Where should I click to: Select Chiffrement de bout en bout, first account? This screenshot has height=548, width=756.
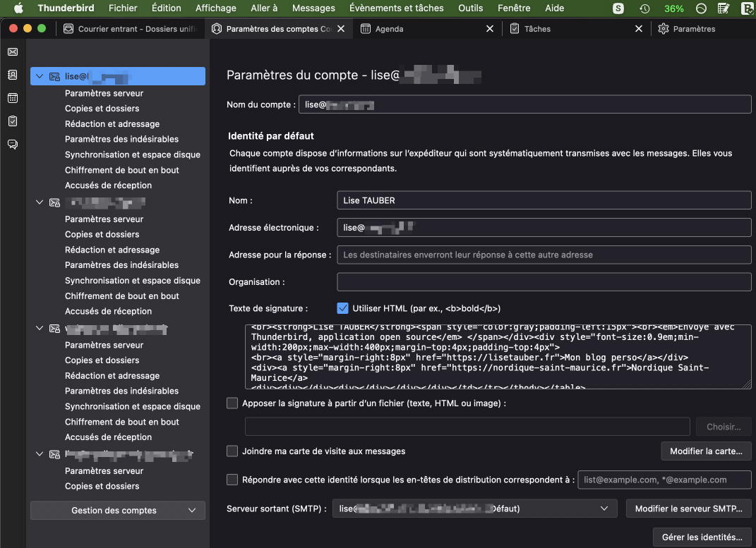coord(121,170)
